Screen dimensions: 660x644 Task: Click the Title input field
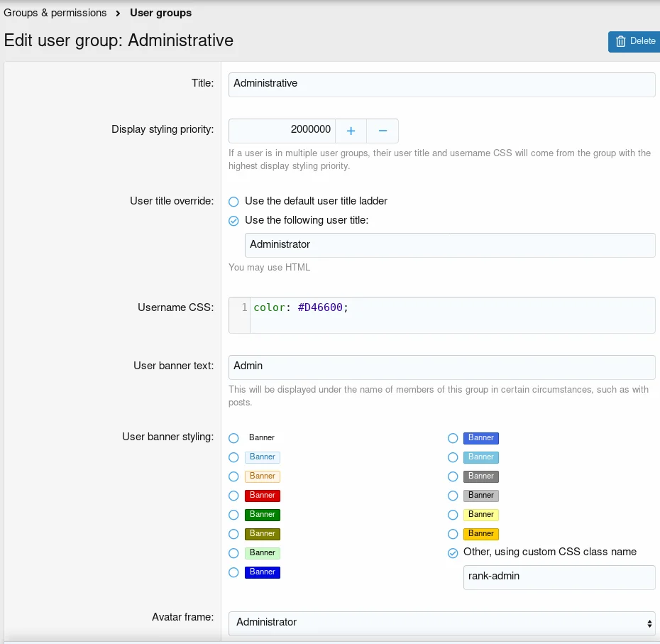pos(441,84)
